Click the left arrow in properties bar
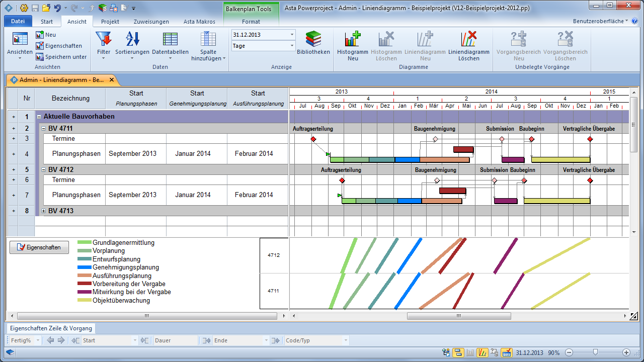The height and width of the screenshot is (362, 644). click(x=50, y=340)
